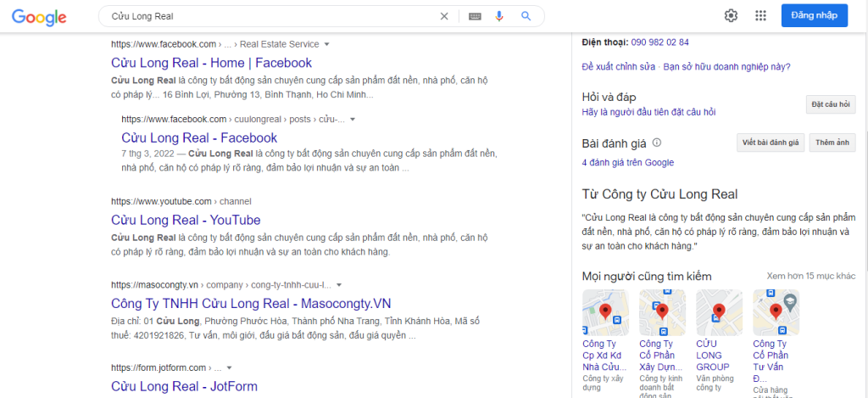
Task: Click the Hỏi và đáp heading
Action: click(x=609, y=98)
